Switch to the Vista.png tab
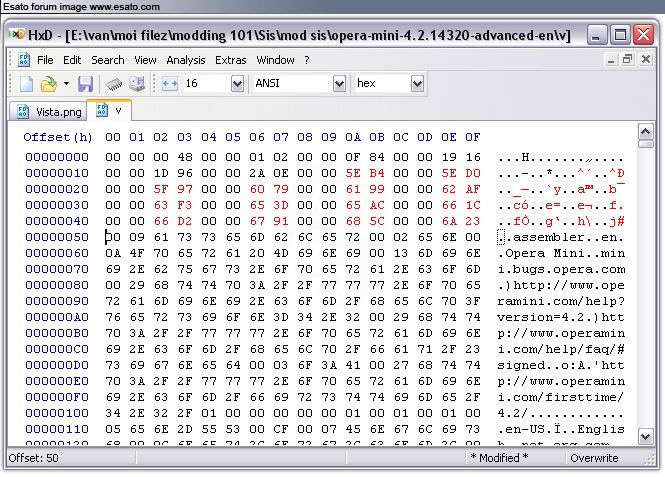Viewport: 665px width, 477px height. 48,112
